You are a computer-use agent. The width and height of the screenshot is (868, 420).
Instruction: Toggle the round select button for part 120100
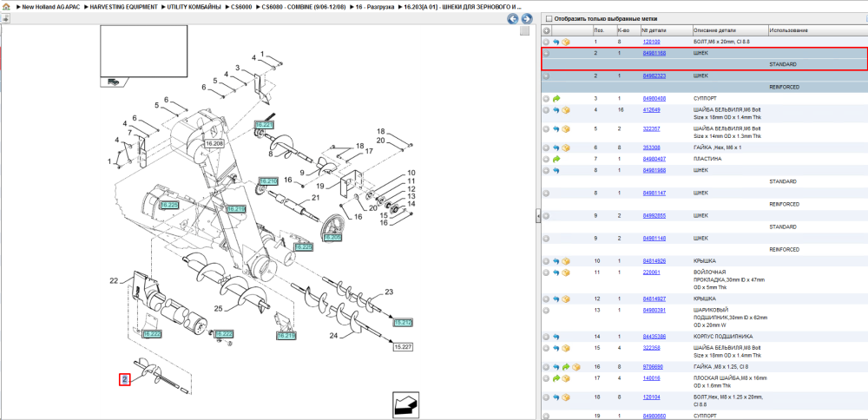[546, 42]
